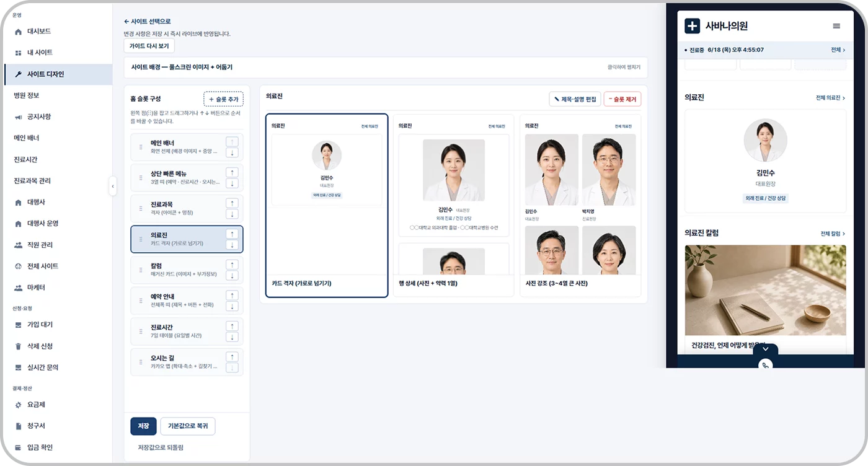The image size is (868, 466).
Task: Go to 내 사이트 in sidebar
Action: tap(58, 53)
